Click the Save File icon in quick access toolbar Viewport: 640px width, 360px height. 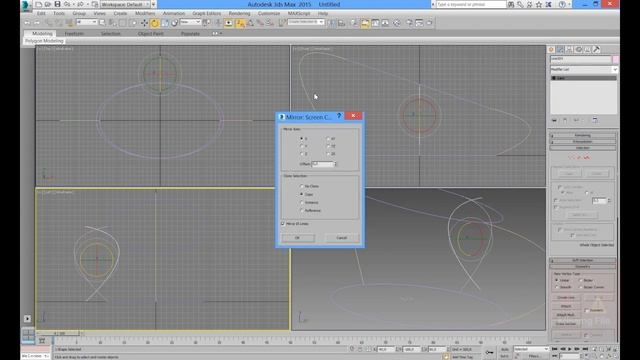[x=58, y=4]
